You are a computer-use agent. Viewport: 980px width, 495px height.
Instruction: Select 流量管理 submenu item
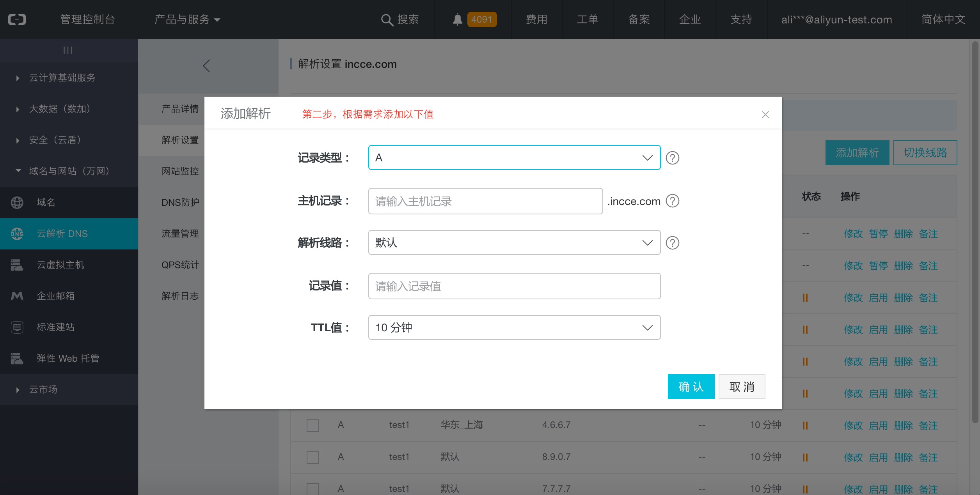(180, 233)
